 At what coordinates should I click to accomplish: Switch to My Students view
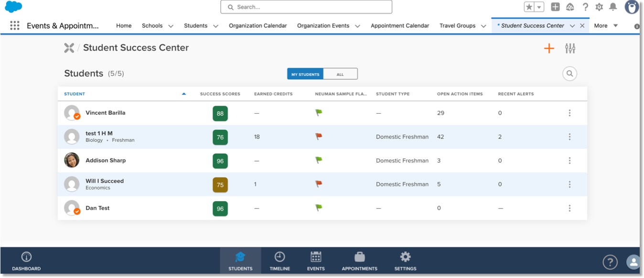(305, 74)
